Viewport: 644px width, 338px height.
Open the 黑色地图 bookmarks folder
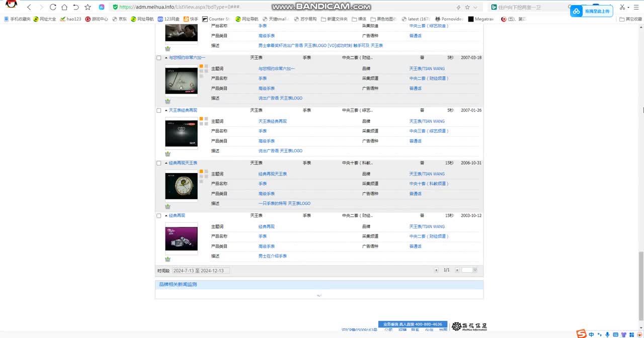click(383, 19)
